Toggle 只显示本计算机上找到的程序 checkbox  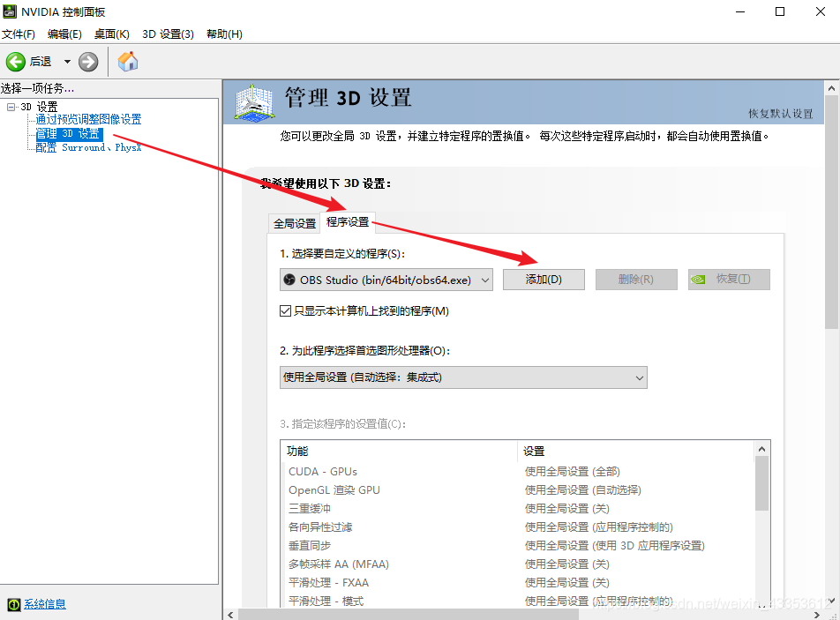(286, 311)
